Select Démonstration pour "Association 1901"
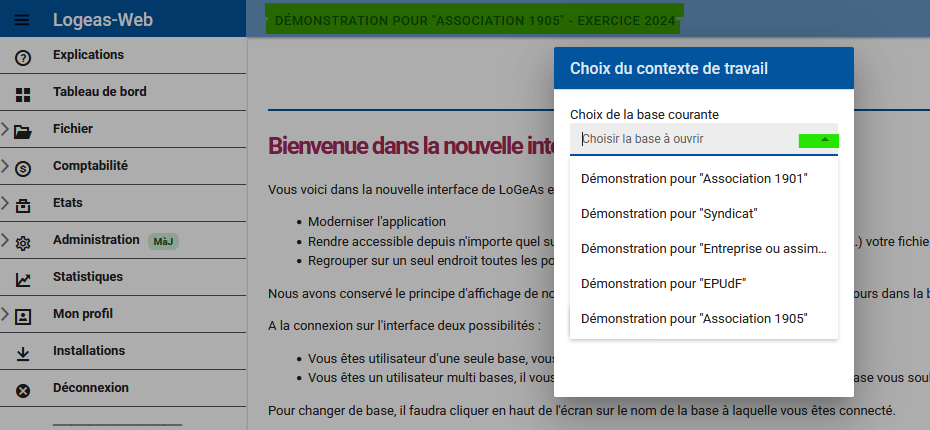 (x=694, y=178)
